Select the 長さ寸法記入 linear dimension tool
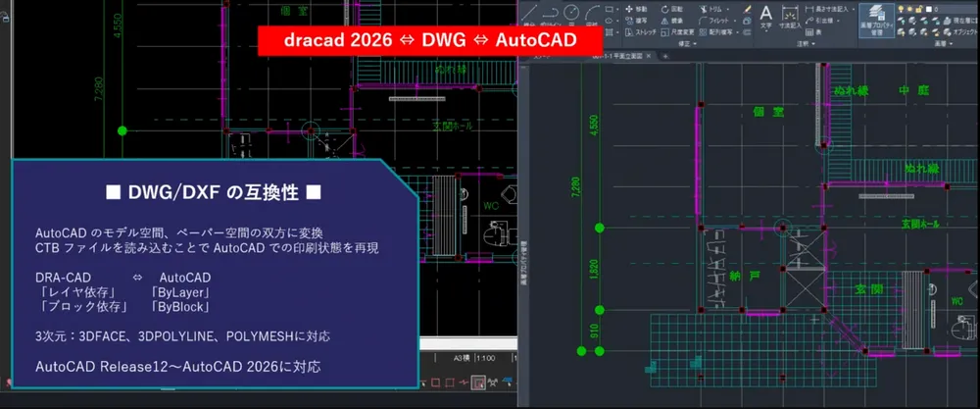This screenshot has width=980, height=409. tap(826, 10)
